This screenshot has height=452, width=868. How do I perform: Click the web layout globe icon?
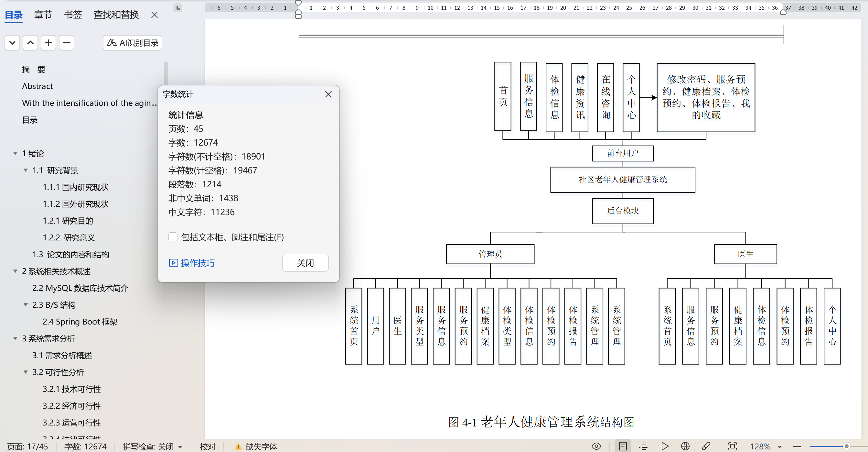[685, 446]
